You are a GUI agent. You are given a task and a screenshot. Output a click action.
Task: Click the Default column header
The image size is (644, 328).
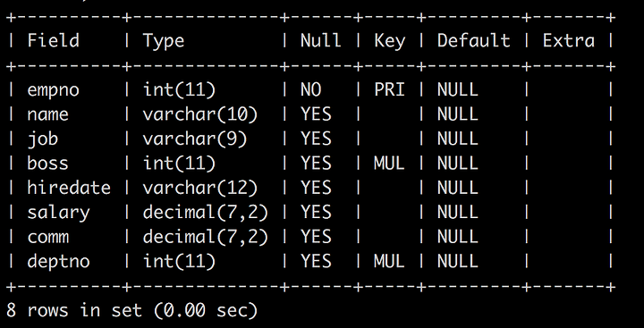tap(473, 40)
